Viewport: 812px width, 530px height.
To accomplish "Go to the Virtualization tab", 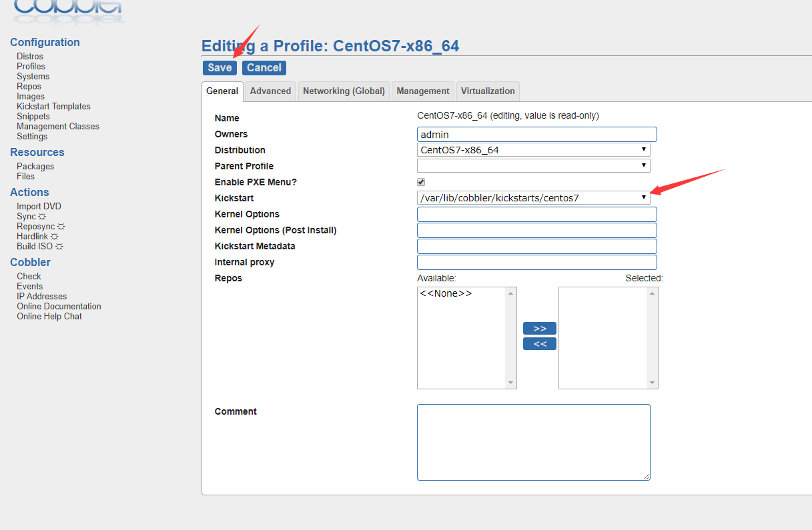I will pyautogui.click(x=488, y=91).
